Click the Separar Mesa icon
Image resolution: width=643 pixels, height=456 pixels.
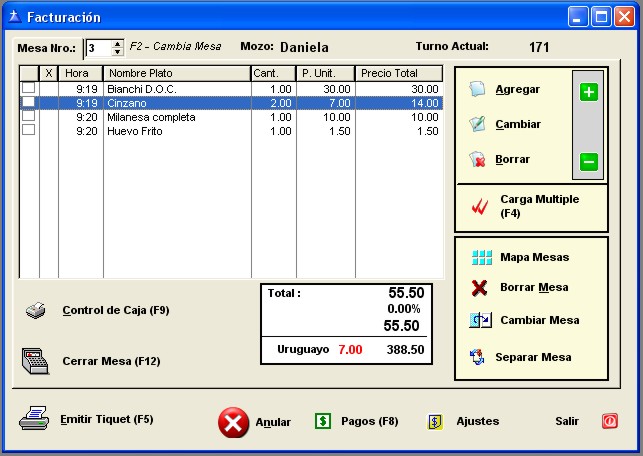(477, 357)
